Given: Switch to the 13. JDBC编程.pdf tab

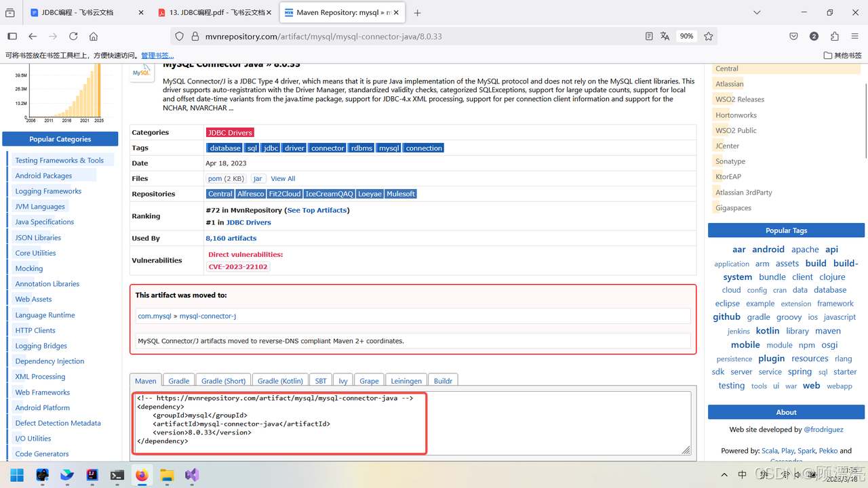Looking at the screenshot, I should (214, 12).
